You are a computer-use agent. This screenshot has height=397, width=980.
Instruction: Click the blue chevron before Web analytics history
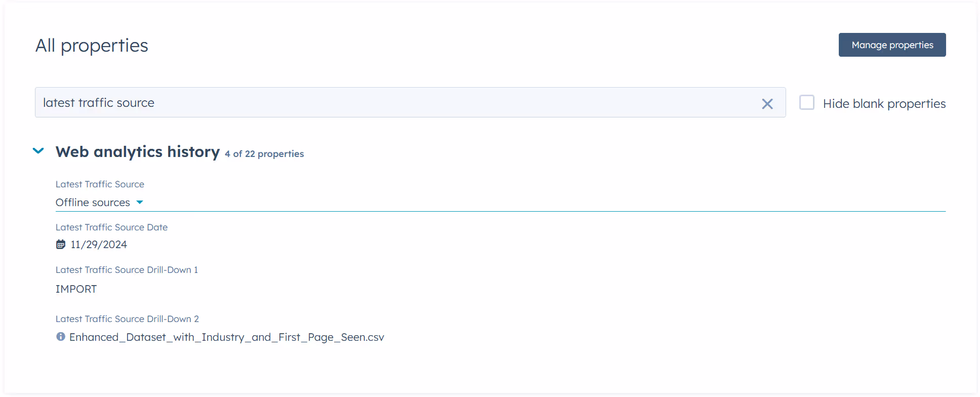(38, 150)
